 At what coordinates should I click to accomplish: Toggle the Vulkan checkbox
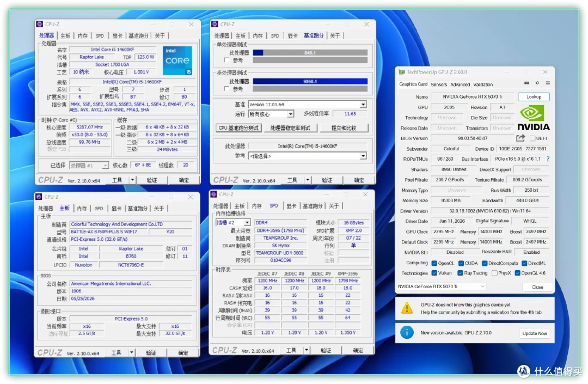pyautogui.click(x=434, y=273)
